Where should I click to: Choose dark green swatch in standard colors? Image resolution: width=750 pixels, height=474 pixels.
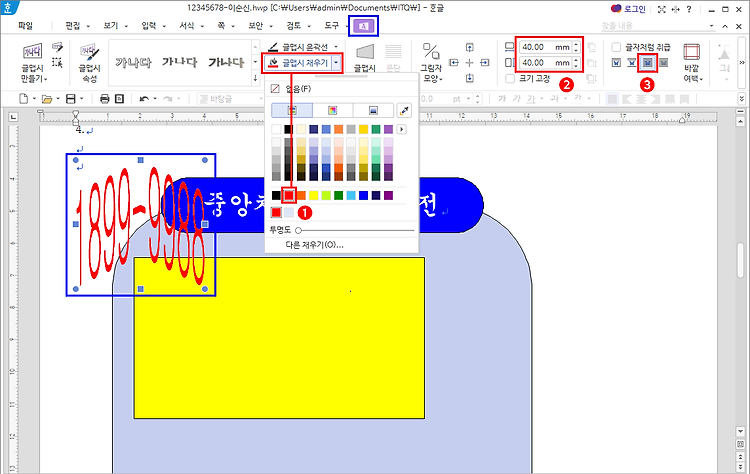339,195
